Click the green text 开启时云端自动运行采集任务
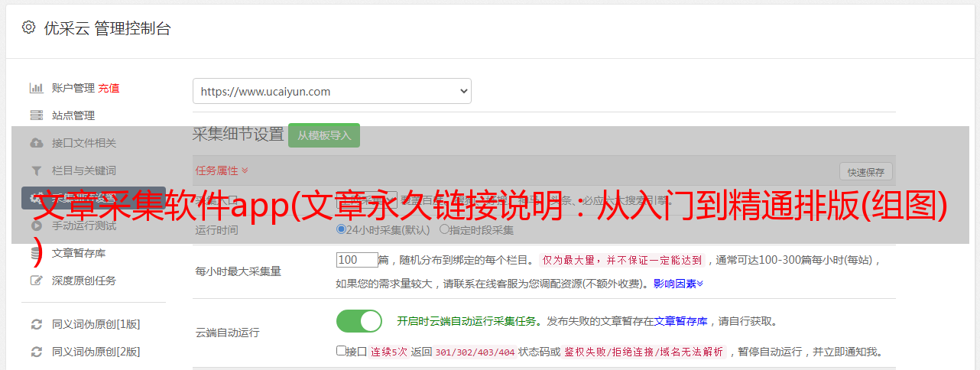 click(x=466, y=321)
